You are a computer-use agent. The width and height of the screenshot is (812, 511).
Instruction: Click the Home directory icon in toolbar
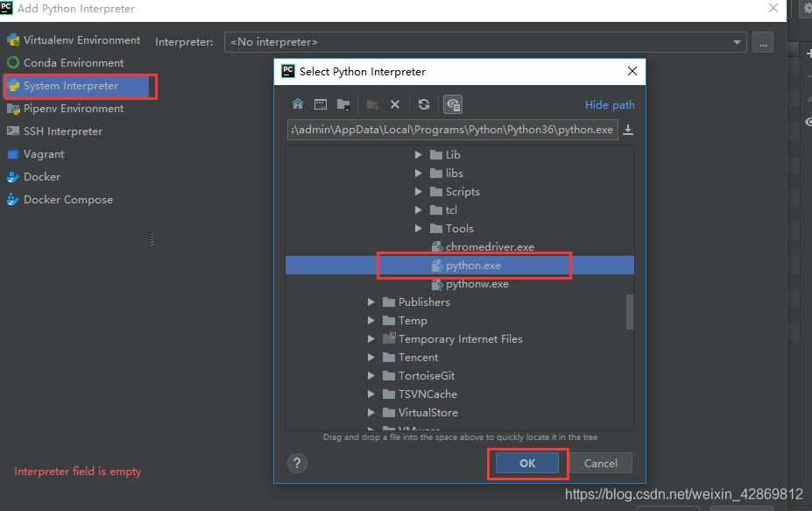point(297,104)
